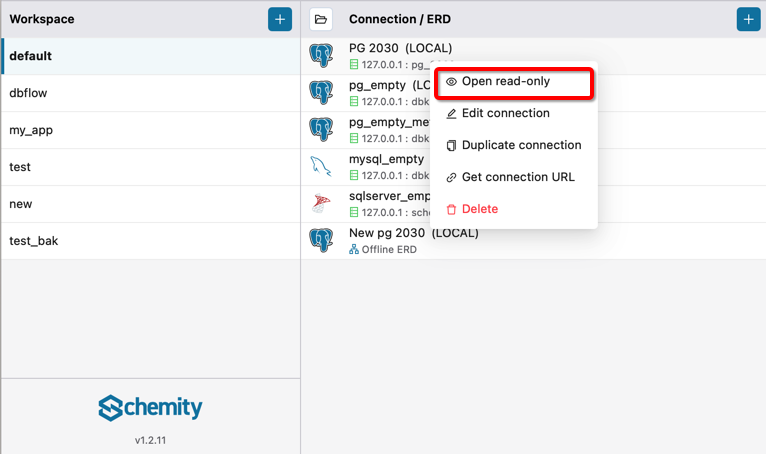766x454 pixels.
Task: Select the default workspace
Action: click(150, 56)
